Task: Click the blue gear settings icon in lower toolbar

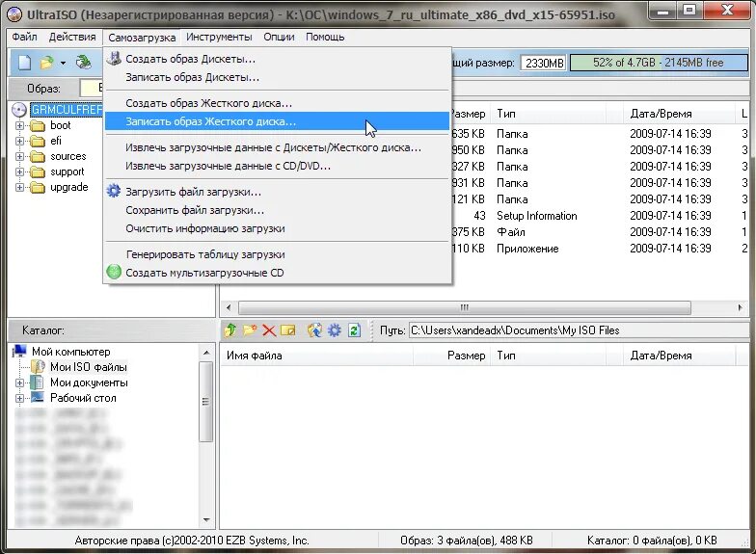Action: tap(334, 330)
